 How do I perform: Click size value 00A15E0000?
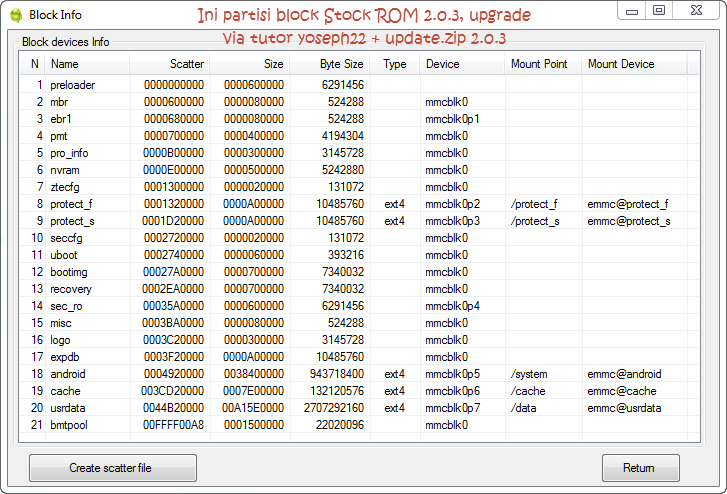click(x=253, y=408)
